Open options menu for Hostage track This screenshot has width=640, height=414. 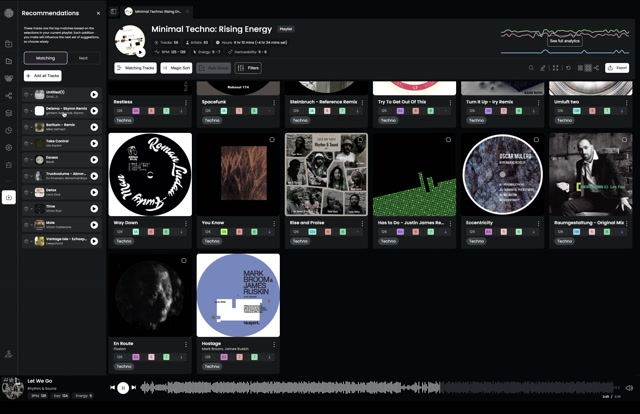pyautogui.click(x=274, y=345)
